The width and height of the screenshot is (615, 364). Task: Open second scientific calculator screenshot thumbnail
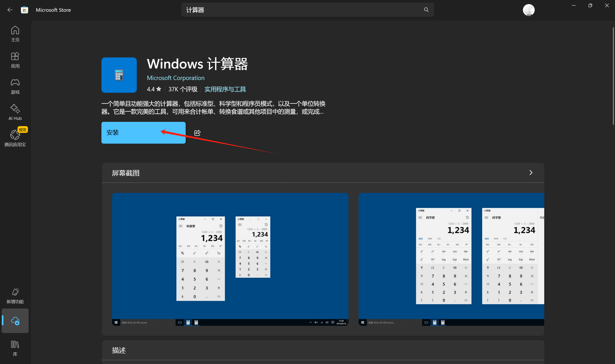coord(451,259)
